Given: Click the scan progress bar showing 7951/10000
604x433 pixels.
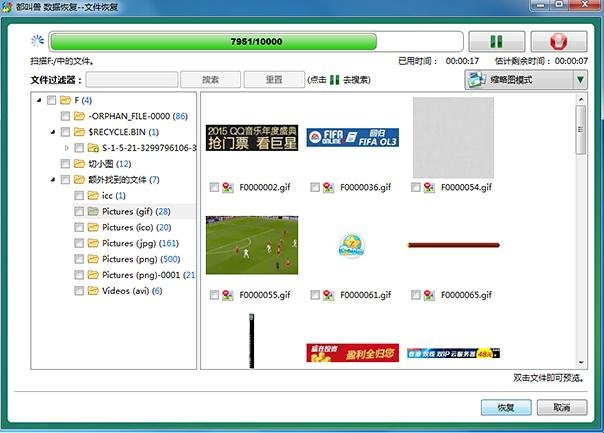Looking at the screenshot, I should [256, 41].
